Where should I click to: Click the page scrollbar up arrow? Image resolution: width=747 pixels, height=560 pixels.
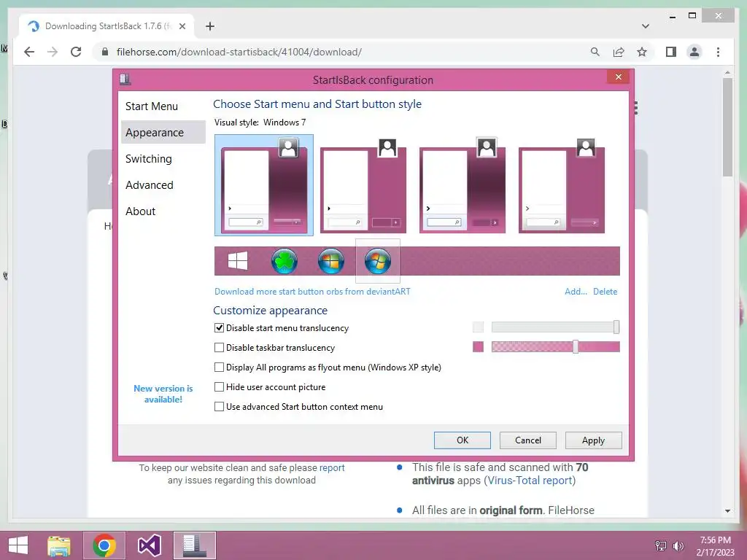click(x=727, y=73)
